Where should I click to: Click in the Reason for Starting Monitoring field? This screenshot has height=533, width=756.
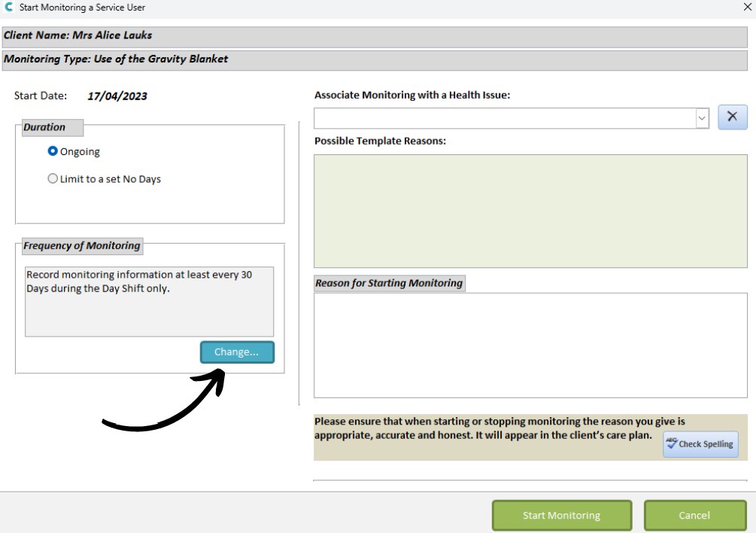click(530, 346)
